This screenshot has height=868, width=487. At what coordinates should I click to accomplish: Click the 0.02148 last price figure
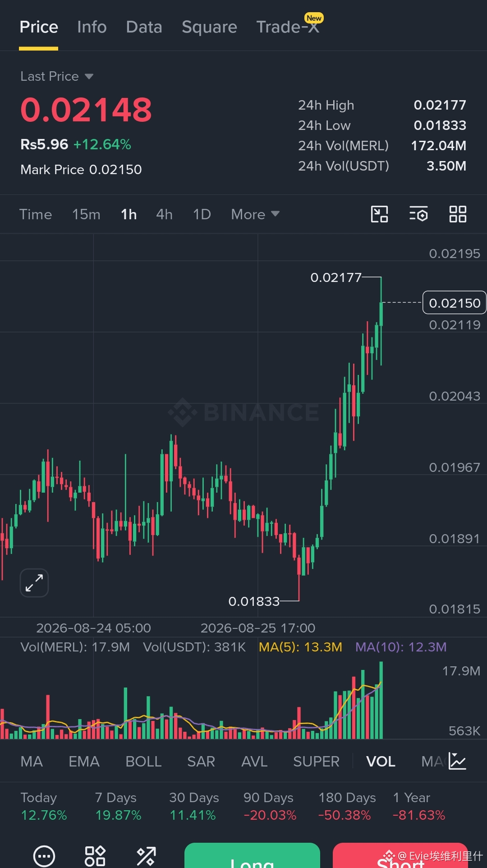coord(86,110)
